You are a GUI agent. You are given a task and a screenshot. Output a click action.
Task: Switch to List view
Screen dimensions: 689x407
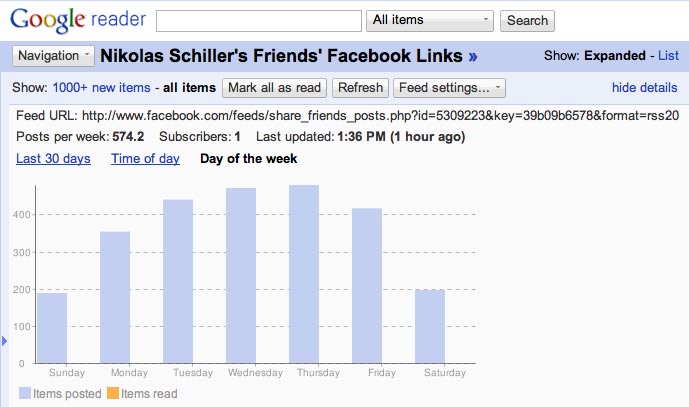[x=668, y=55]
